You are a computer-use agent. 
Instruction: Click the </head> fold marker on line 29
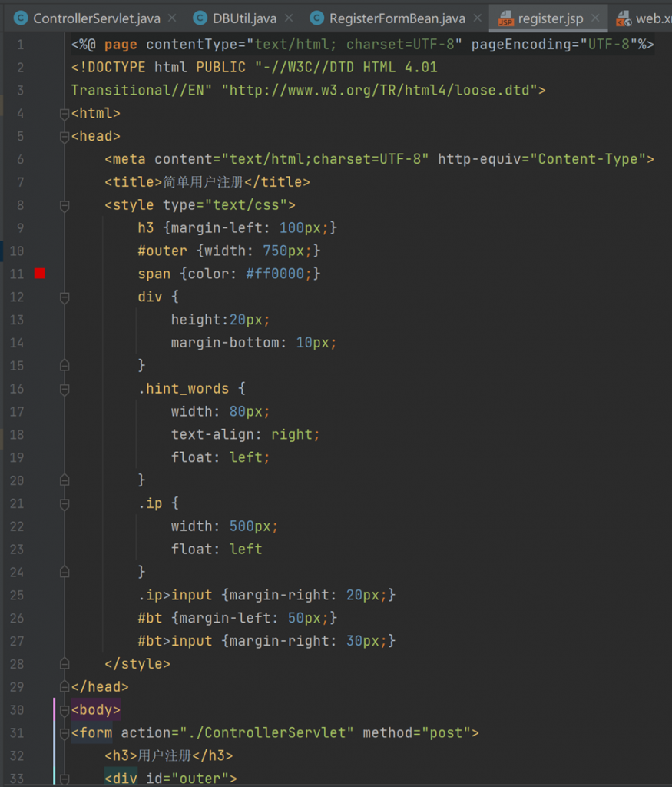tap(65, 686)
